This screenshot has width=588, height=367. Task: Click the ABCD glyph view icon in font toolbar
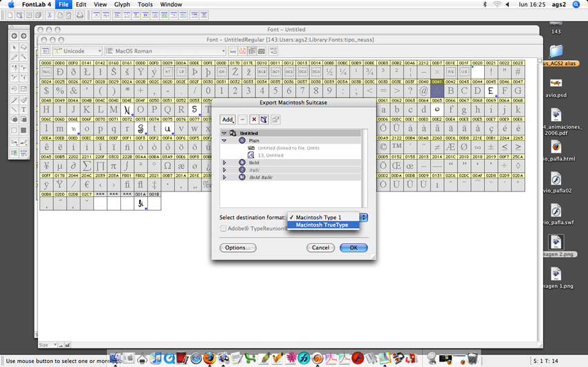(273, 51)
